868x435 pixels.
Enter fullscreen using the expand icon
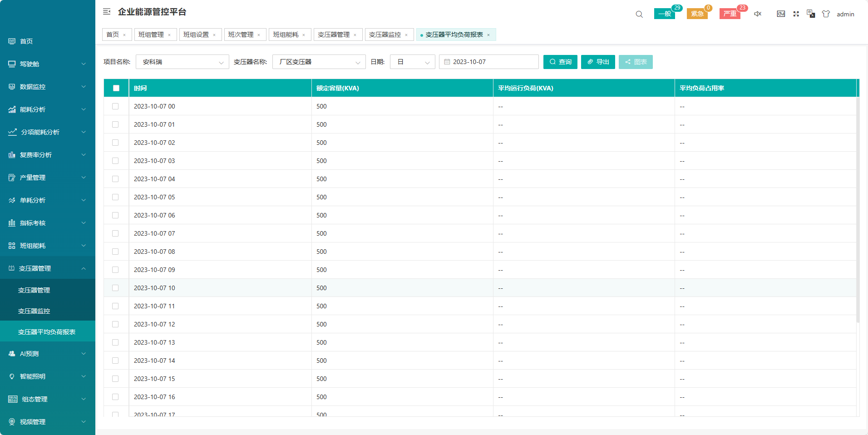(796, 14)
